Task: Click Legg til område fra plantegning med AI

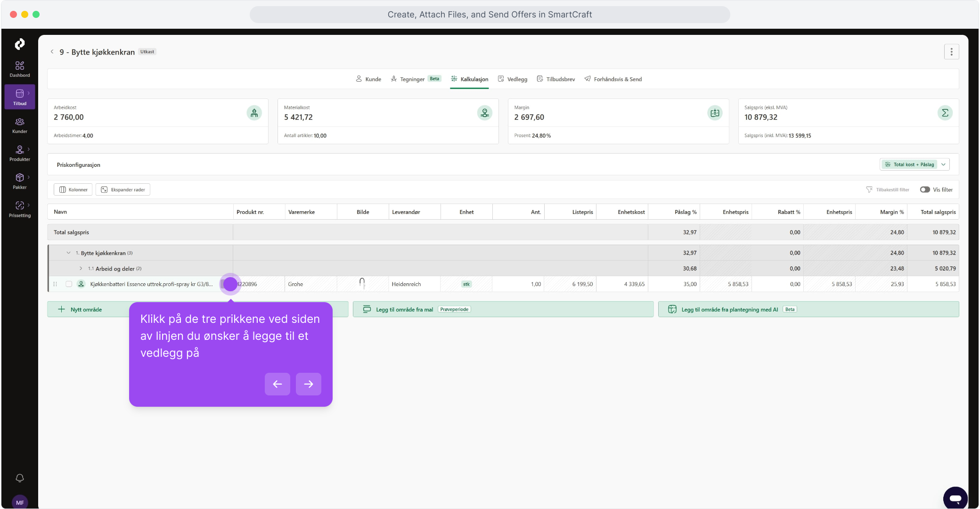Action: click(x=808, y=309)
